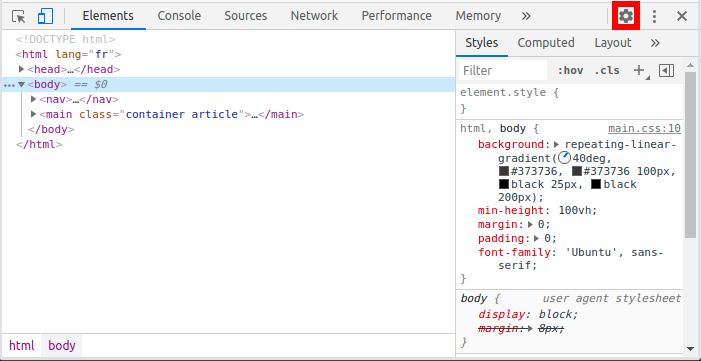Viewport: 701px width, 361px height.
Task: Open the Performance tab
Action: click(x=397, y=16)
